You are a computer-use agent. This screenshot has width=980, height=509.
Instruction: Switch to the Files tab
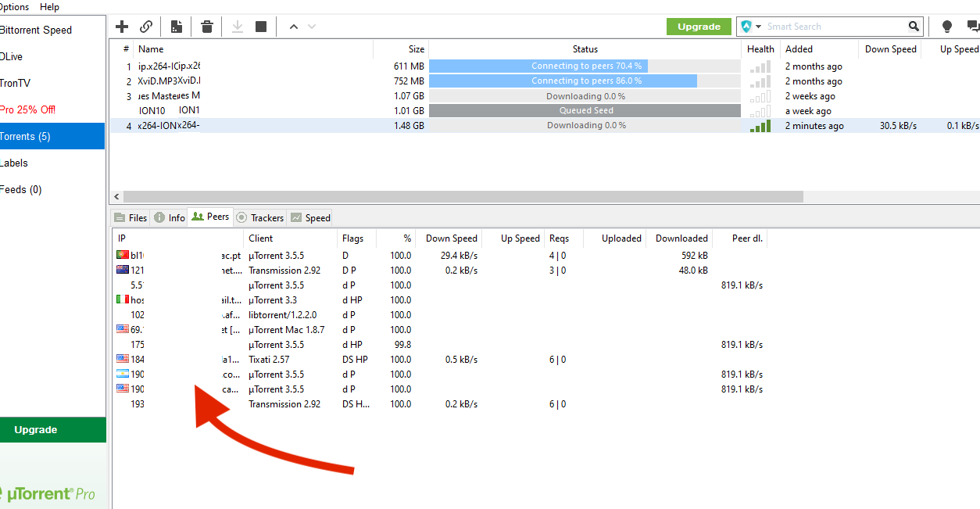tap(131, 217)
